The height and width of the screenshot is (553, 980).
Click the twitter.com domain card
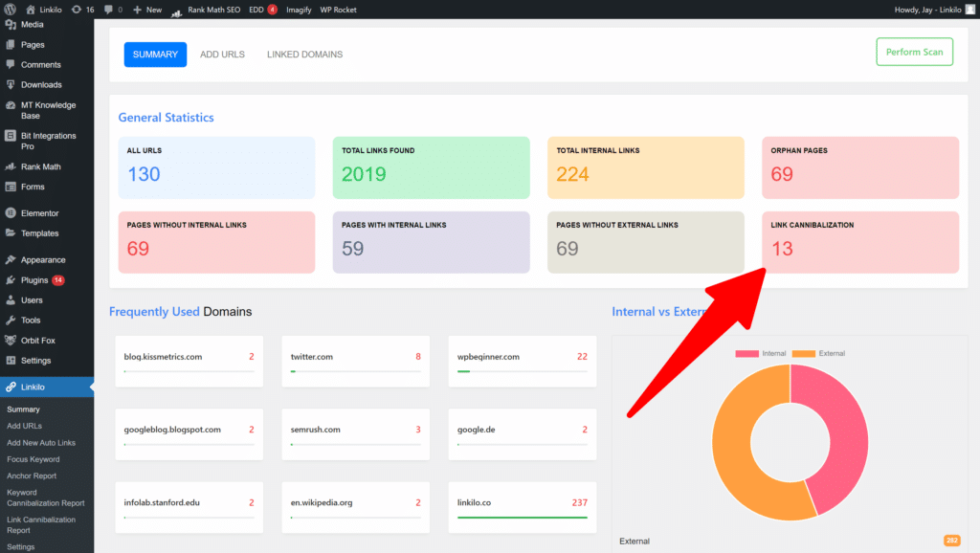coord(356,361)
